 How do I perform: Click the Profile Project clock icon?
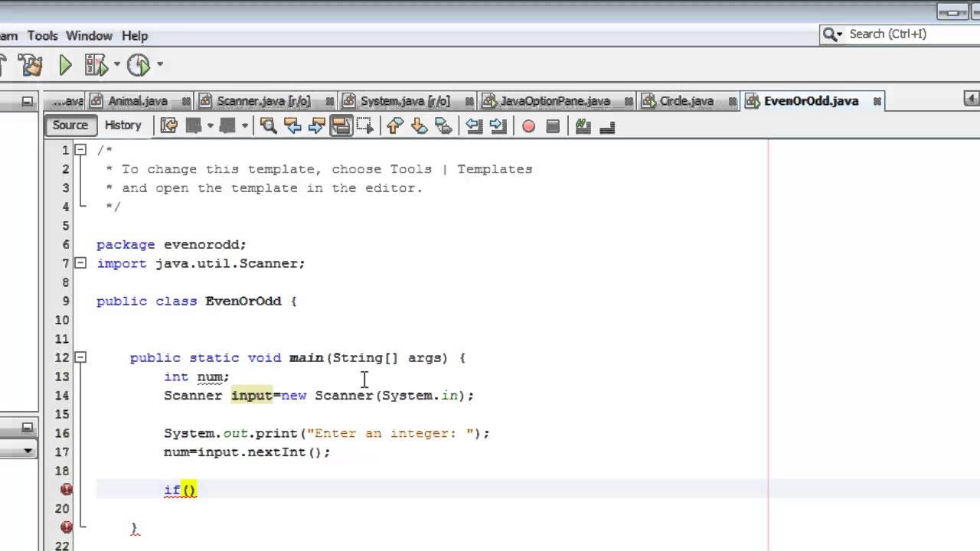point(138,66)
